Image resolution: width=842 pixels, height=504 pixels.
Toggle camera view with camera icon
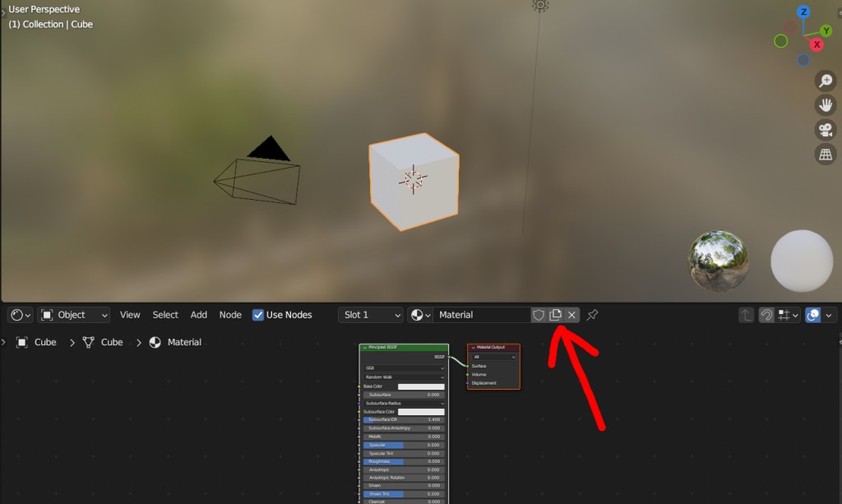[826, 130]
